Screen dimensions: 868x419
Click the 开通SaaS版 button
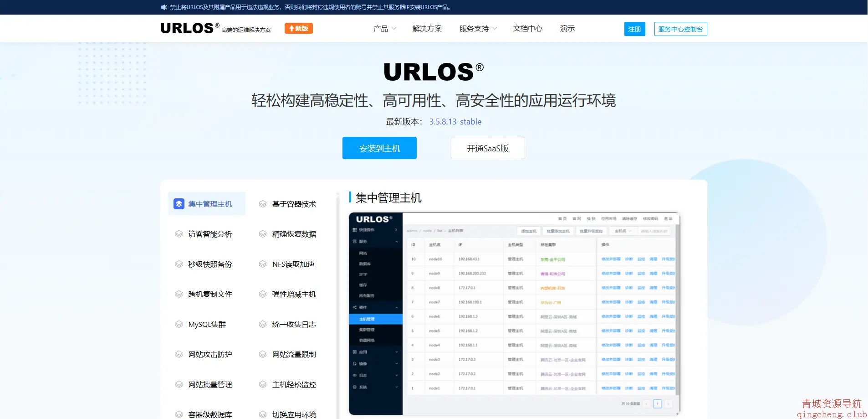(487, 148)
